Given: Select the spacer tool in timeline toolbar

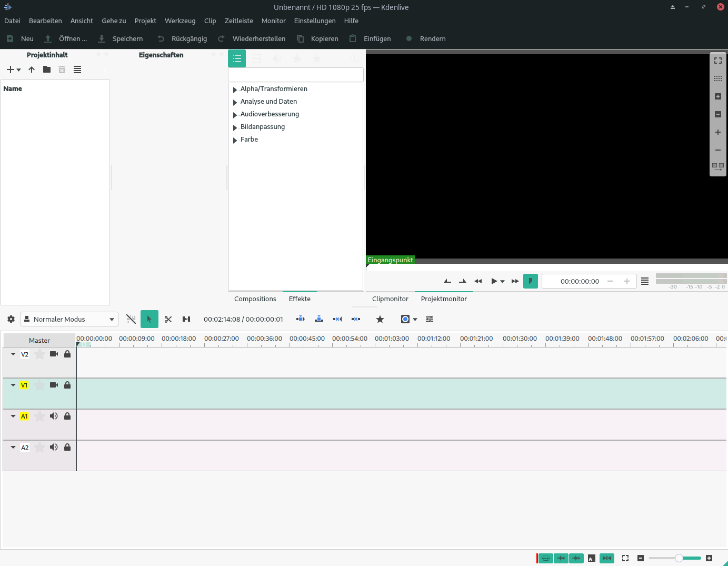Looking at the screenshot, I should (x=186, y=319).
